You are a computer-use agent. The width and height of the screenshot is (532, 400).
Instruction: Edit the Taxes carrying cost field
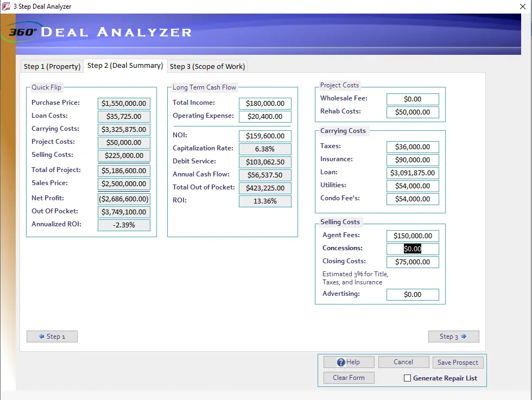[x=413, y=147]
